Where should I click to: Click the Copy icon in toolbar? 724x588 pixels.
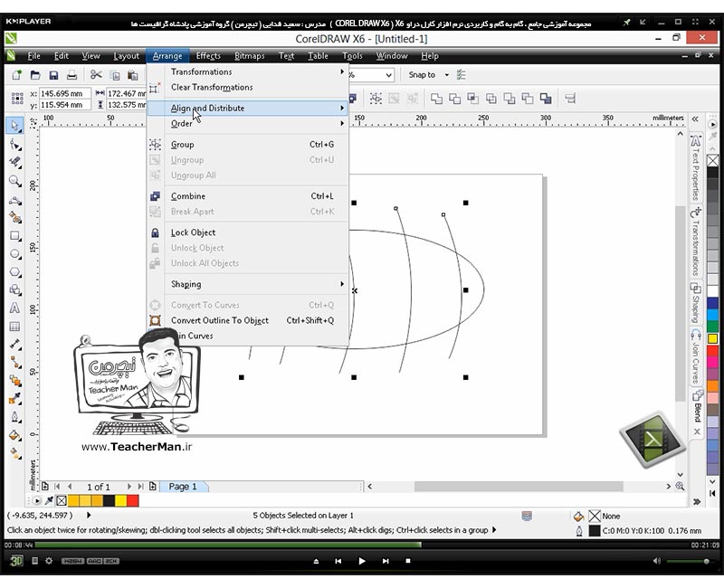coord(115,75)
